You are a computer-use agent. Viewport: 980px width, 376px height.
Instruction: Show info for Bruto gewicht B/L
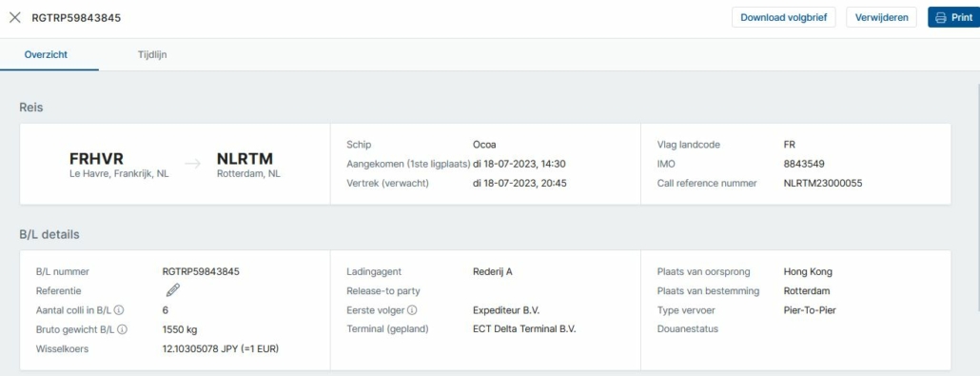[x=123, y=329]
